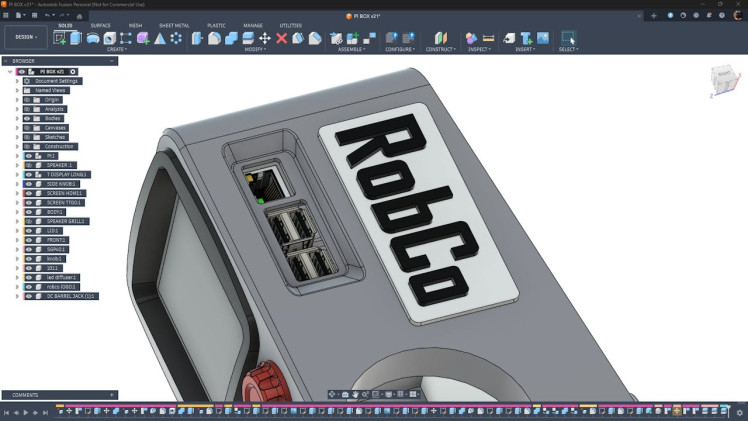The height and width of the screenshot is (421, 748).
Task: Activate the PI BOX v21 radio button
Action: pyautogui.click(x=73, y=72)
